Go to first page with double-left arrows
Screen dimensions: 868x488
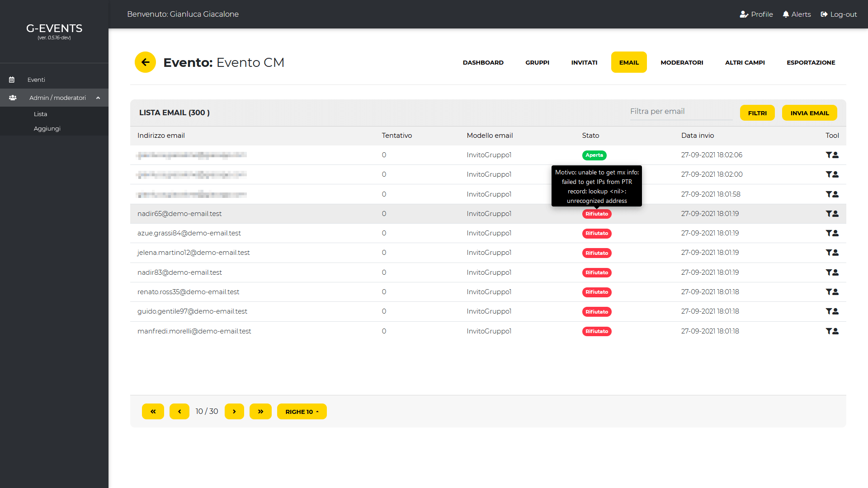point(153,412)
